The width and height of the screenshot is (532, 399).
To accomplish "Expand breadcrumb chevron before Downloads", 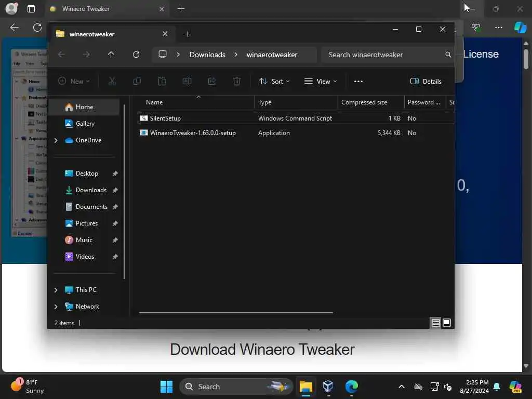I will click(x=178, y=55).
